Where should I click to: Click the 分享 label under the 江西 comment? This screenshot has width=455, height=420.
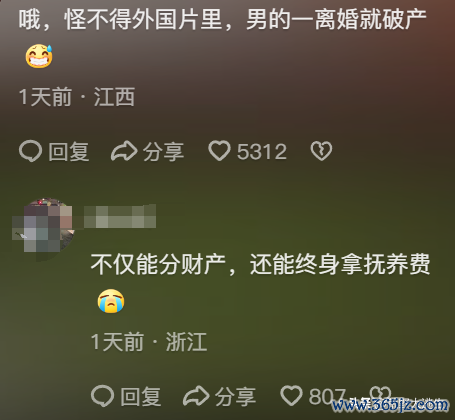click(x=163, y=152)
